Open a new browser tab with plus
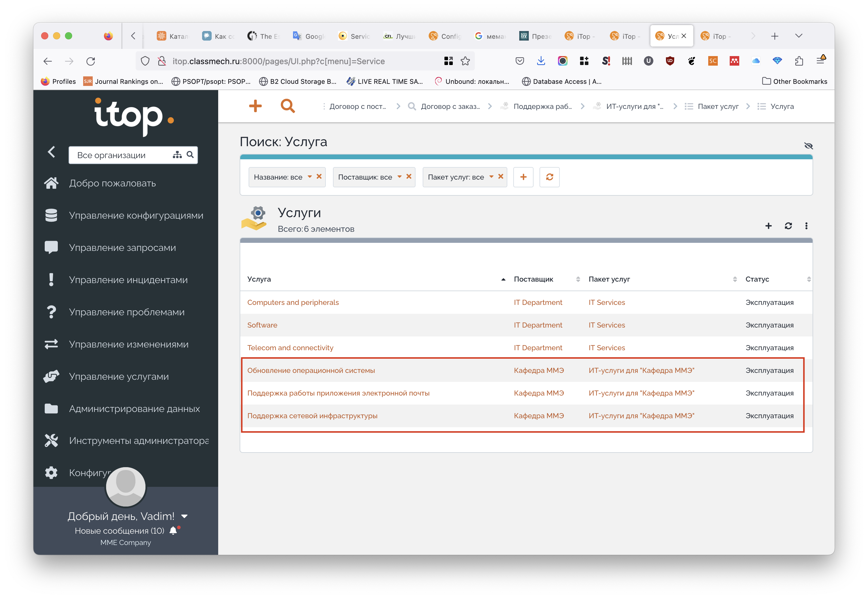Image resolution: width=868 pixels, height=599 pixels. tap(775, 36)
